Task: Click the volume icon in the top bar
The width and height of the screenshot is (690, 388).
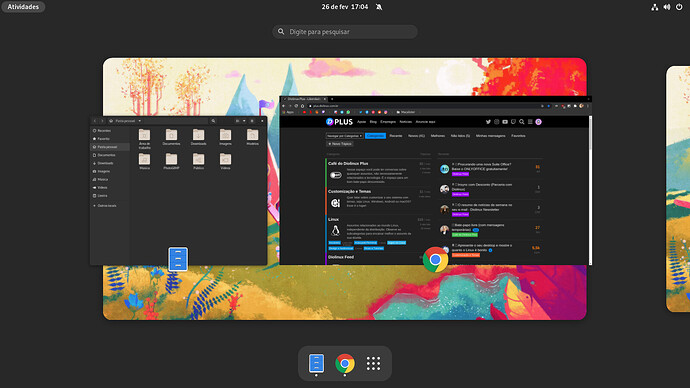Action: tap(667, 7)
